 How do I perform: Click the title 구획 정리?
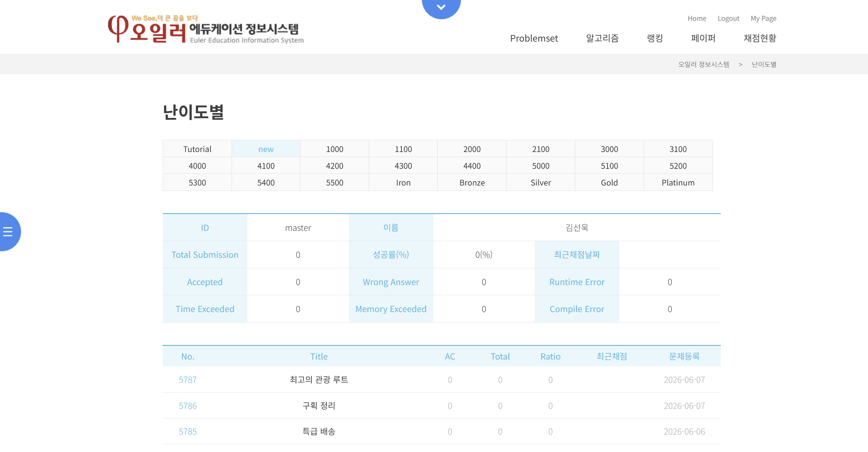[319, 405]
